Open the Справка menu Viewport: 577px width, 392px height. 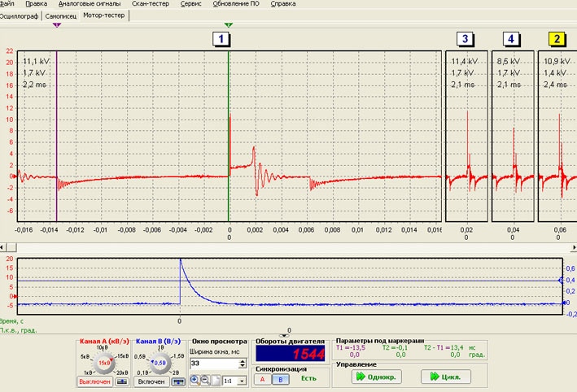click(283, 4)
